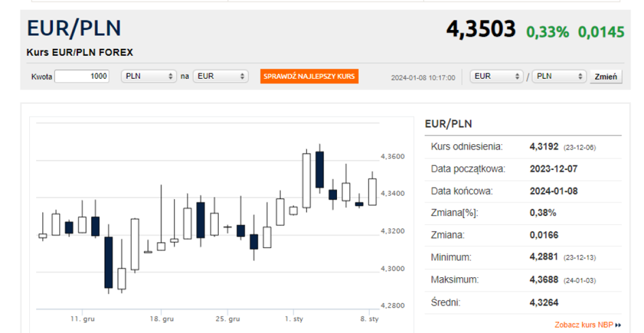644x333 pixels.
Task: Click the 4,3600 price axis label
Action: 393,156
